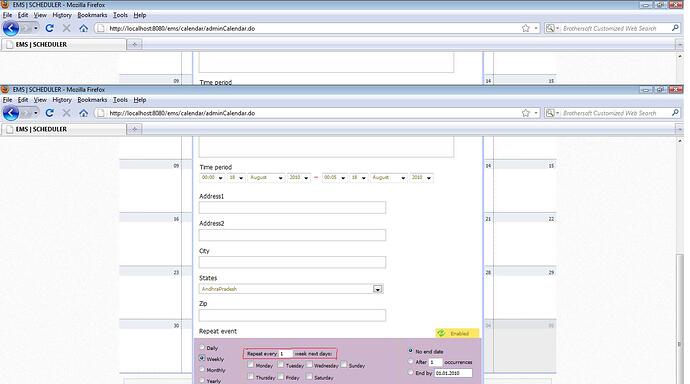Open Bookmarks menu in back window
The image size is (690, 384).
tap(92, 15)
